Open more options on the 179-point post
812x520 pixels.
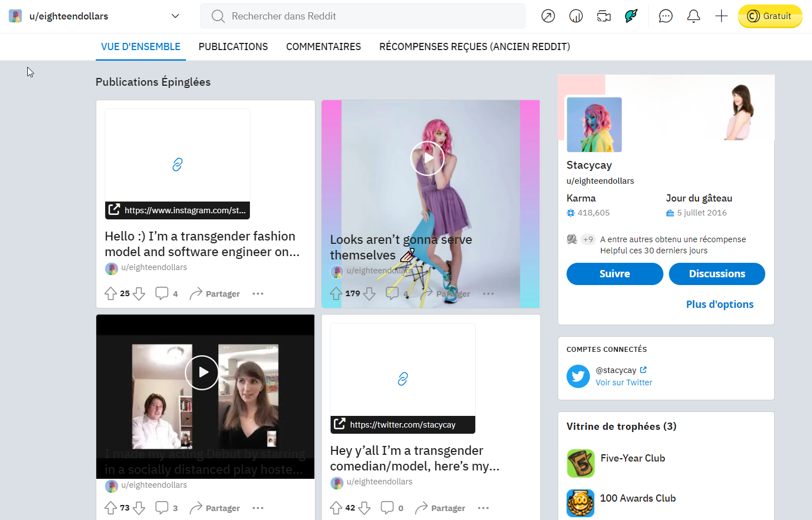(488, 293)
